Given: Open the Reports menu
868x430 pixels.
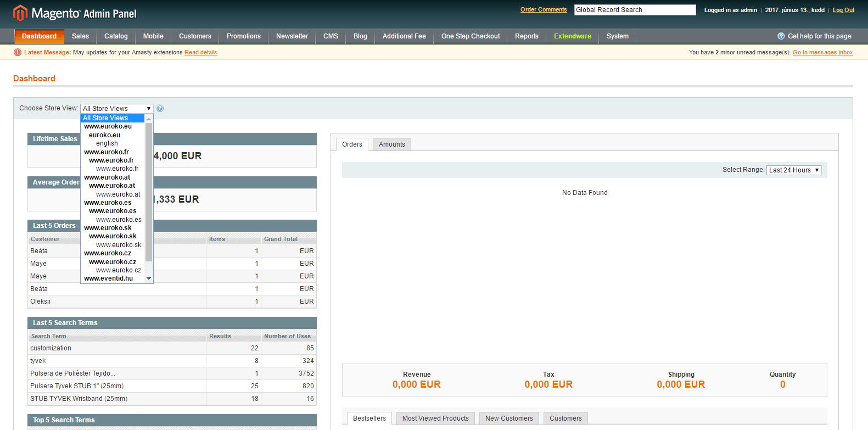Looking at the screenshot, I should tap(527, 36).
